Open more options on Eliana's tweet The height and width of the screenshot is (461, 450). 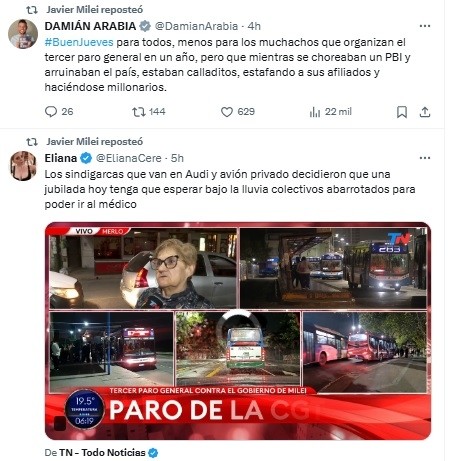(x=425, y=158)
